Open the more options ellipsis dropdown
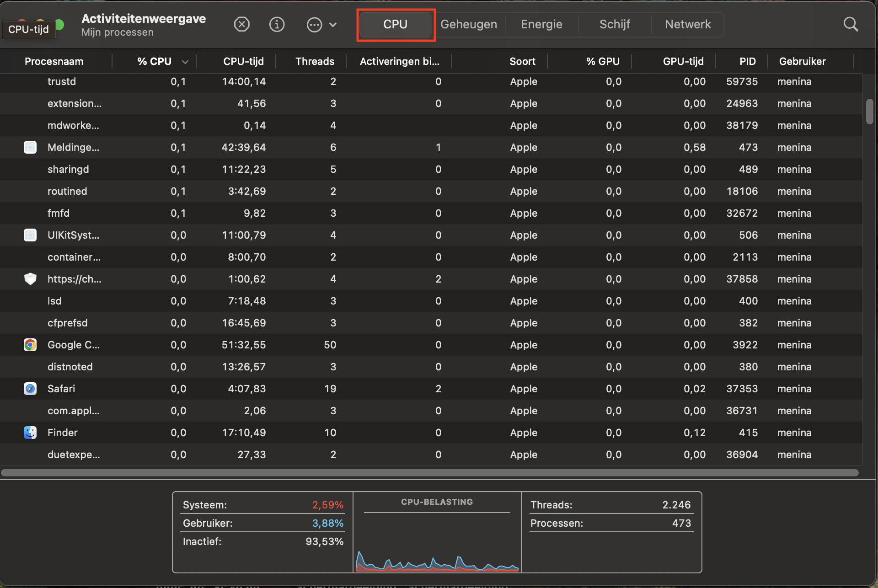The image size is (878, 588). 315,24
